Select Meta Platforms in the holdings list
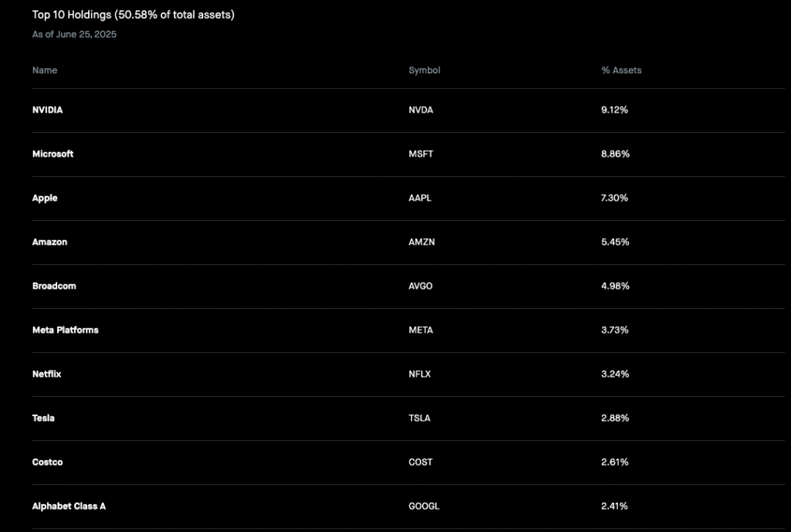Screen dimensions: 791x532 [x=65, y=330]
